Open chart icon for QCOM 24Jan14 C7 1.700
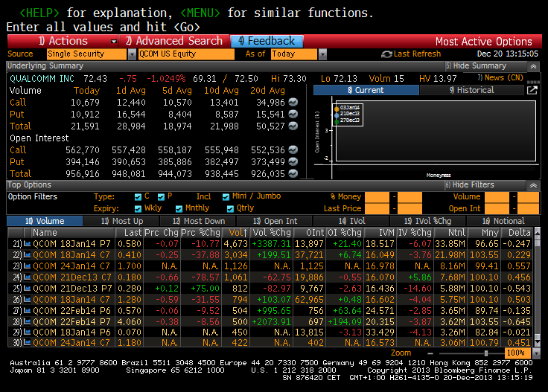 click(x=27, y=266)
